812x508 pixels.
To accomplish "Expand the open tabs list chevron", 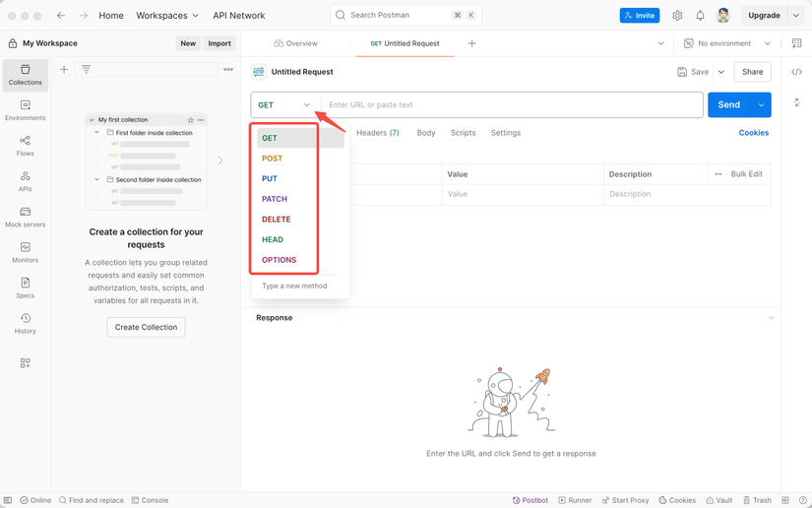I will click(660, 43).
